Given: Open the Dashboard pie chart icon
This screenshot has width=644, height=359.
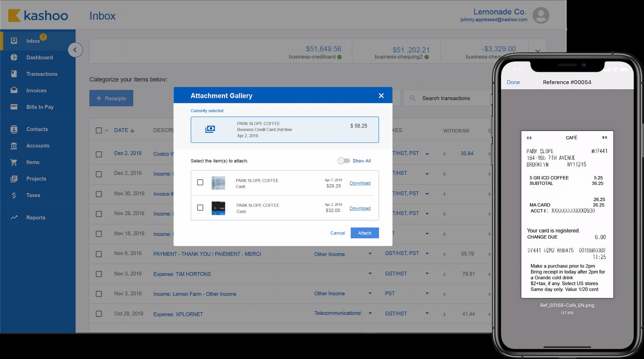Looking at the screenshot, I should click(14, 57).
